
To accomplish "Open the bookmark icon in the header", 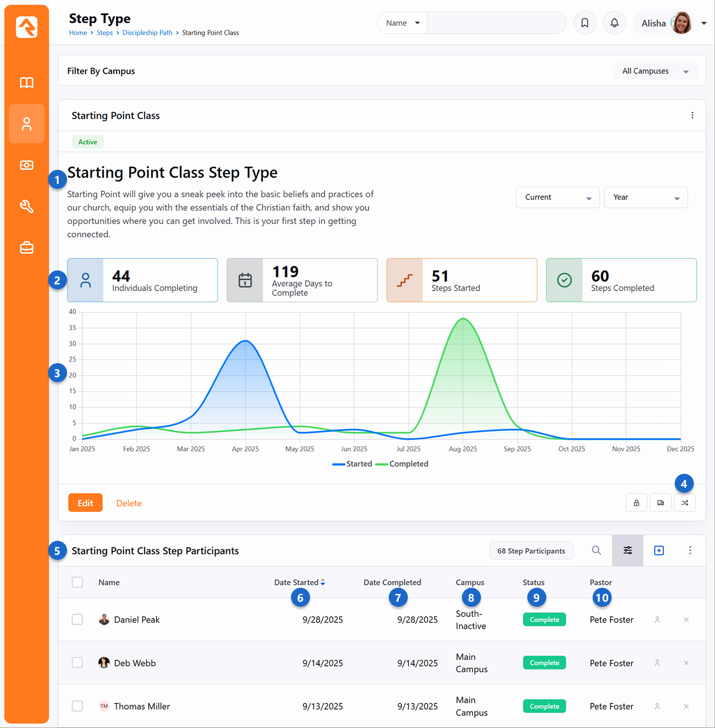I will 585,23.
